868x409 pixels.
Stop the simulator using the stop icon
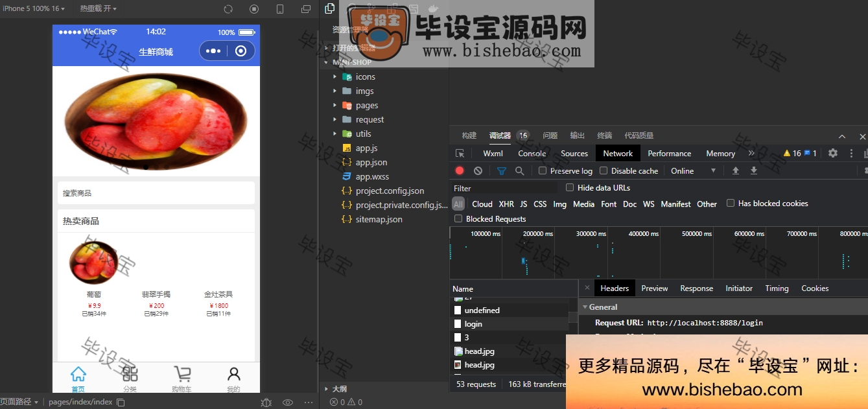[x=254, y=9]
